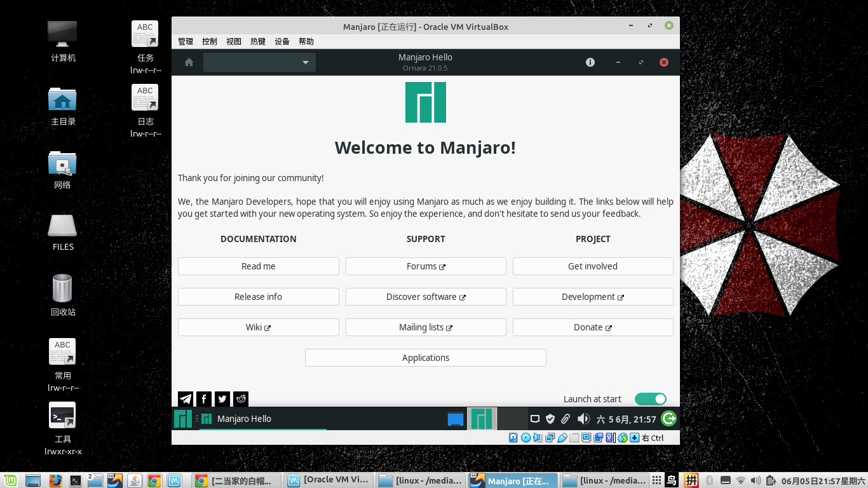Click VirtualBox hard disk activity indicator
Screen dimensions: 868x488
coord(513,438)
